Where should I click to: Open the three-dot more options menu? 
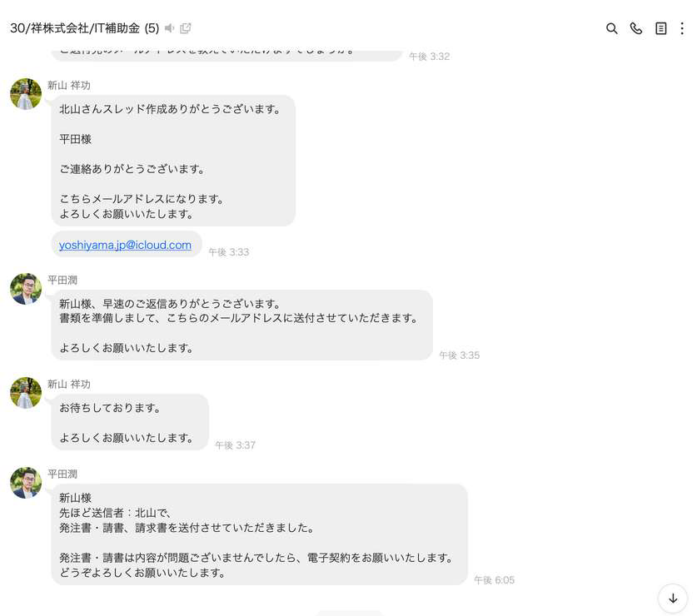click(682, 28)
